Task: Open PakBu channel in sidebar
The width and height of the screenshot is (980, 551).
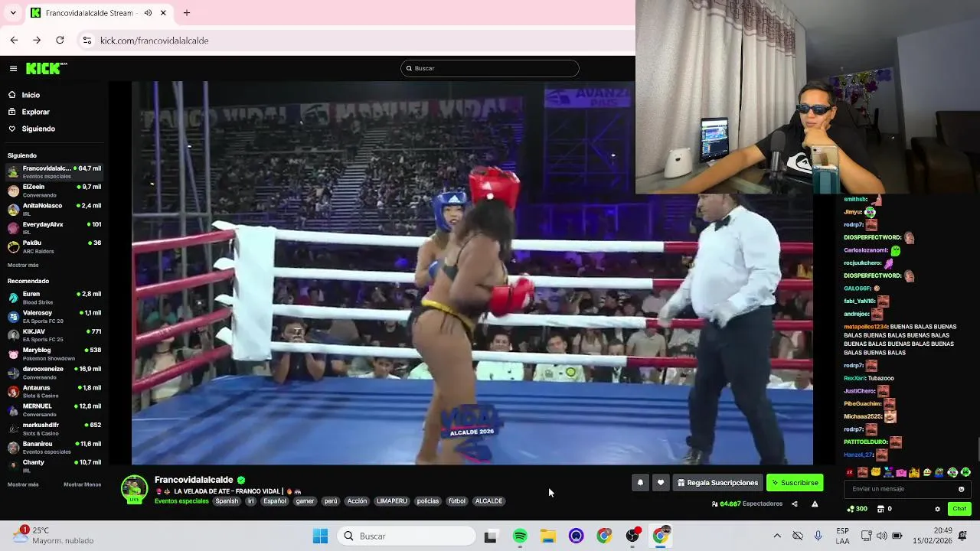Action: 54,246
